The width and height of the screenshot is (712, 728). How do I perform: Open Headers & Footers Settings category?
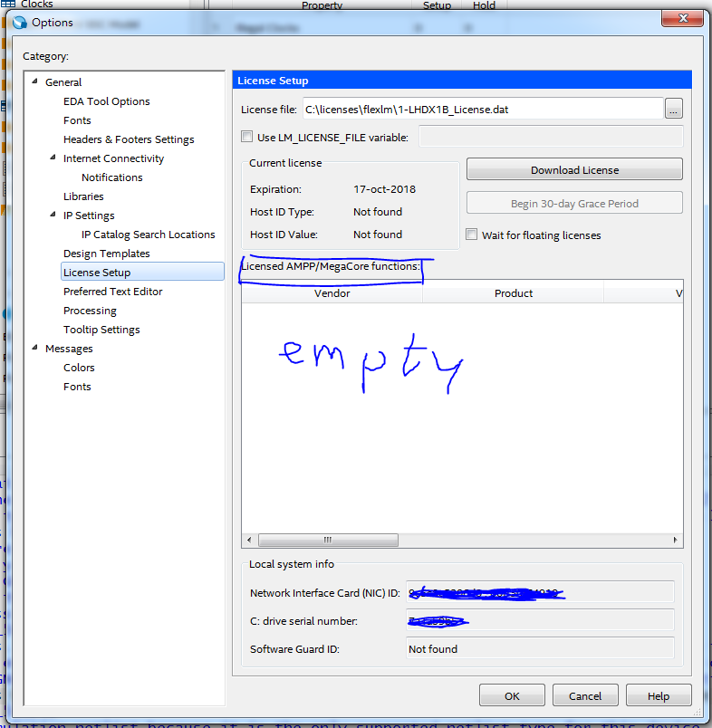(x=129, y=139)
